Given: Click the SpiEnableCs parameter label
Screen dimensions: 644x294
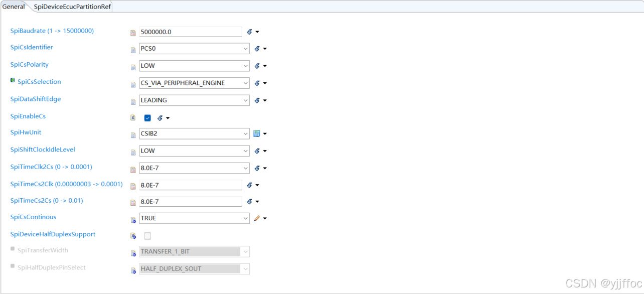Looking at the screenshot, I should 28,116.
